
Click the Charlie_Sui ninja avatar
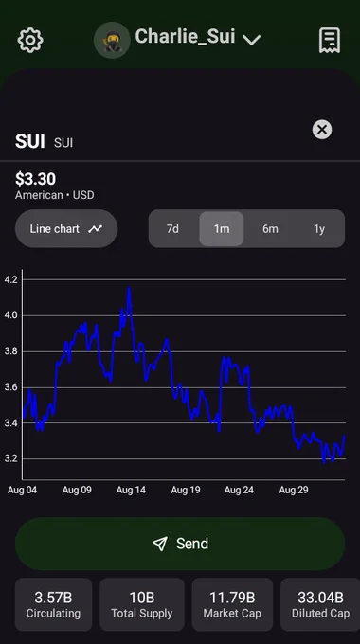tap(112, 40)
